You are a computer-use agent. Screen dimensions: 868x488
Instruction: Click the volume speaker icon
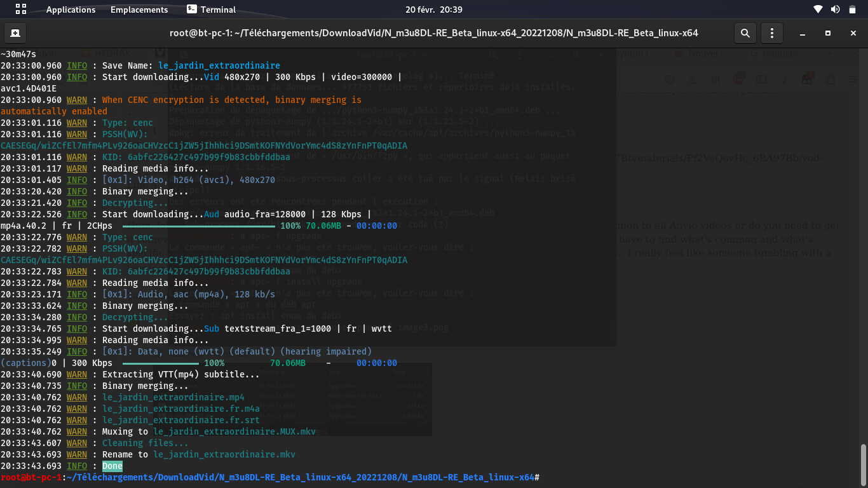click(834, 10)
